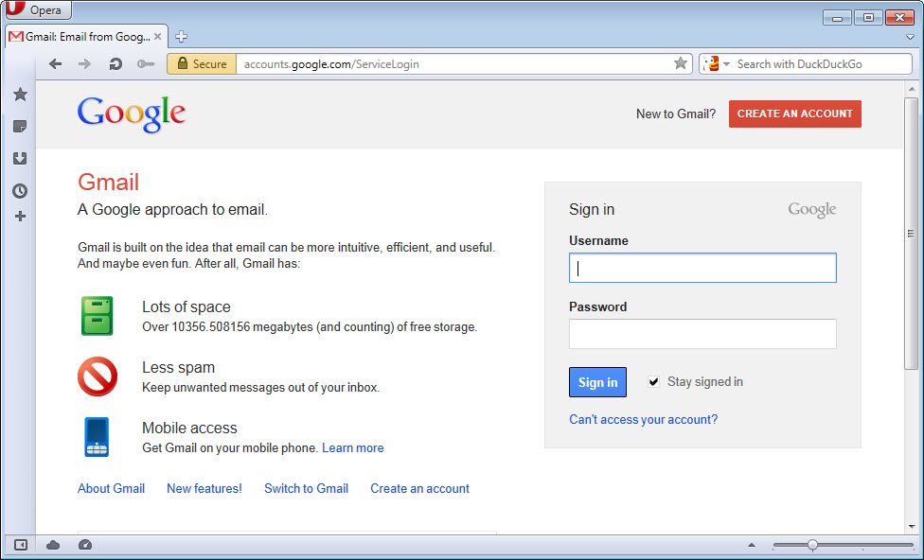This screenshot has width=924, height=560.
Task: Click the back navigation arrow
Action: tap(56, 64)
